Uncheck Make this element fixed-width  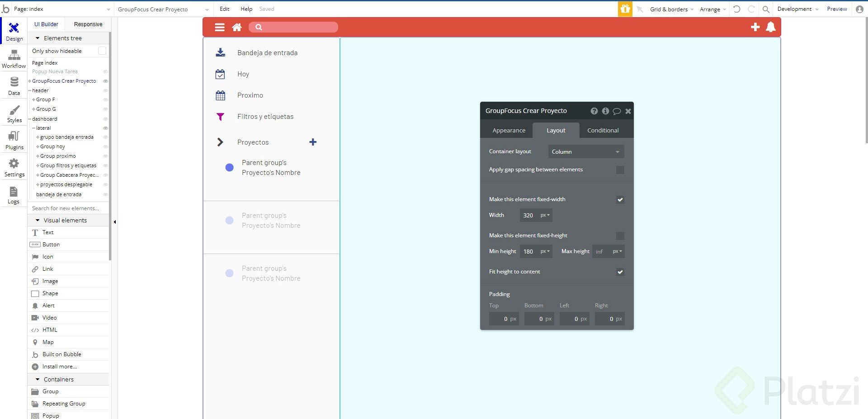pos(620,199)
